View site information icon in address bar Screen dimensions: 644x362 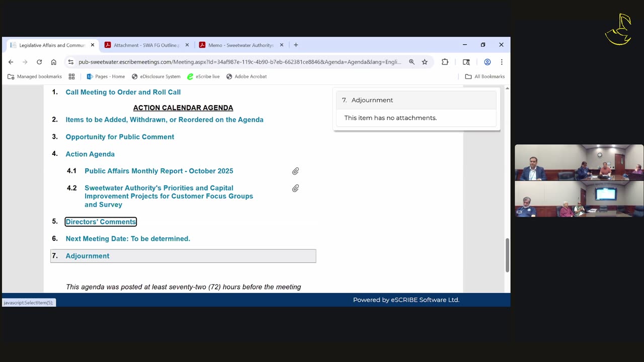(x=70, y=62)
